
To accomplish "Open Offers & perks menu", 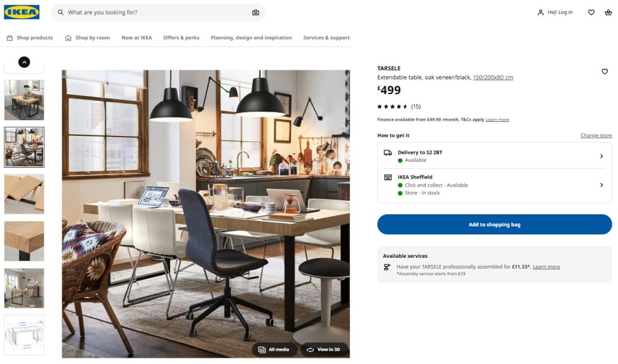I will (181, 38).
